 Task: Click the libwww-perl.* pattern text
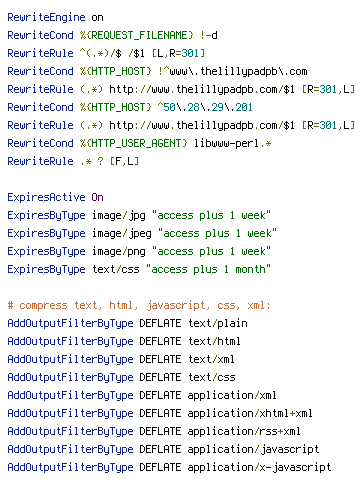pos(233,143)
